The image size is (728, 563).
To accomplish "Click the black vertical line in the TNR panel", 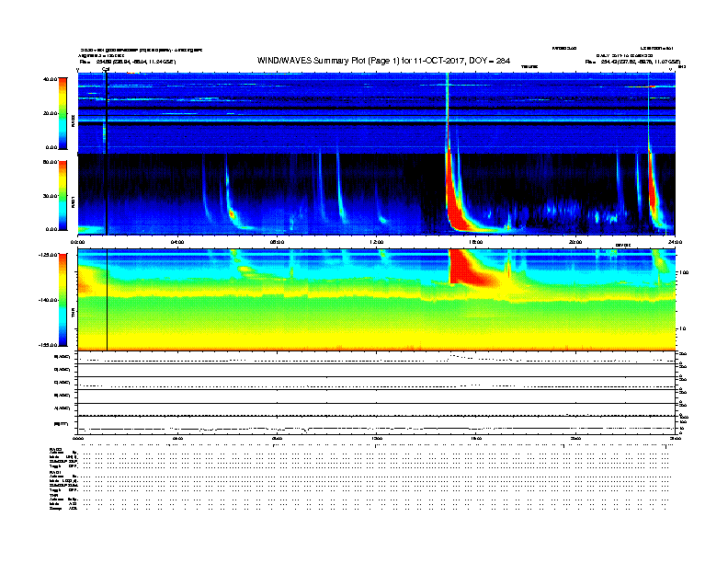I will (108, 300).
